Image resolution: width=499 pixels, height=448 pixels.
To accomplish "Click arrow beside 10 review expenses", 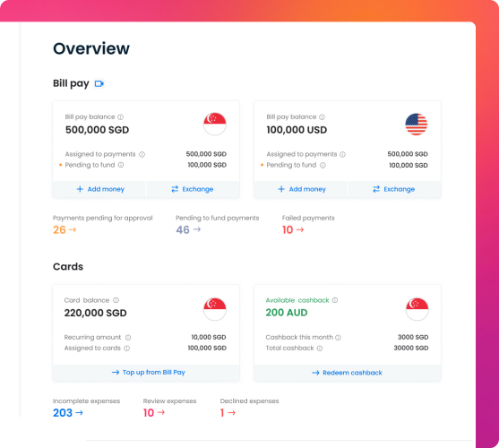I will click(161, 412).
